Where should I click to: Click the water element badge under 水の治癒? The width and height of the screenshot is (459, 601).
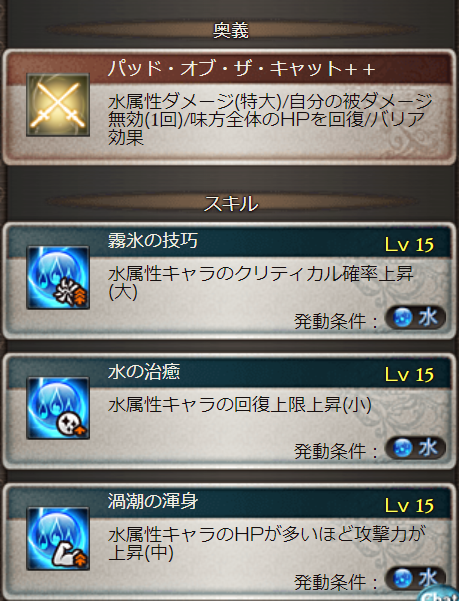pos(415,448)
